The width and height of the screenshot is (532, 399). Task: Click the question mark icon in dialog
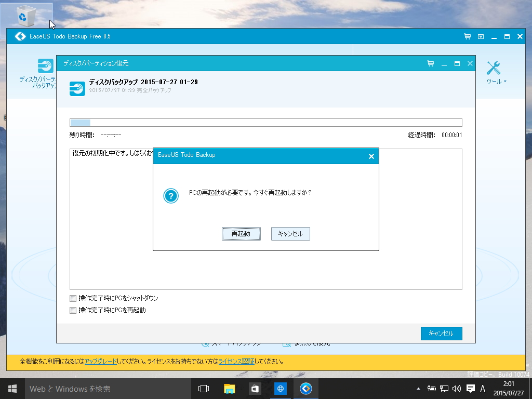[171, 196]
